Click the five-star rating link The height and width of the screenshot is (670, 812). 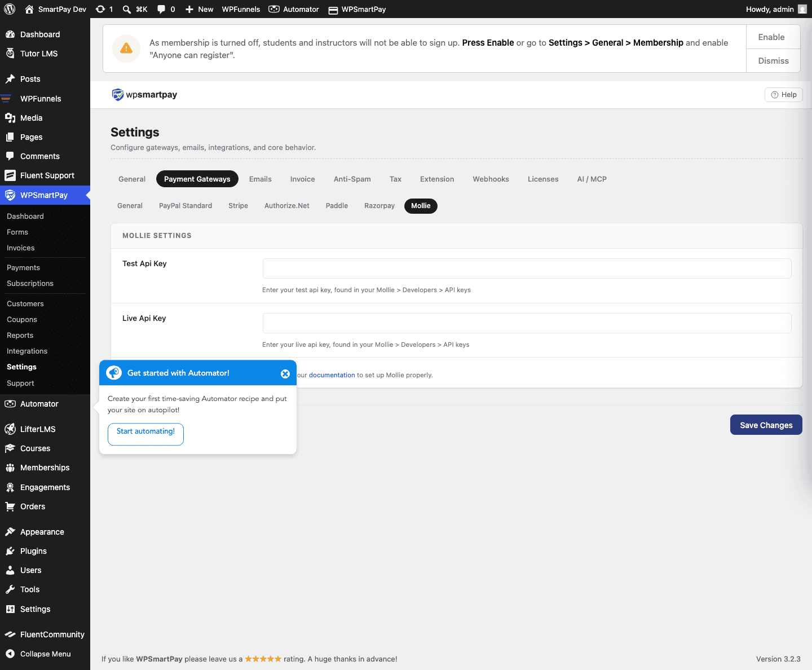263,659
